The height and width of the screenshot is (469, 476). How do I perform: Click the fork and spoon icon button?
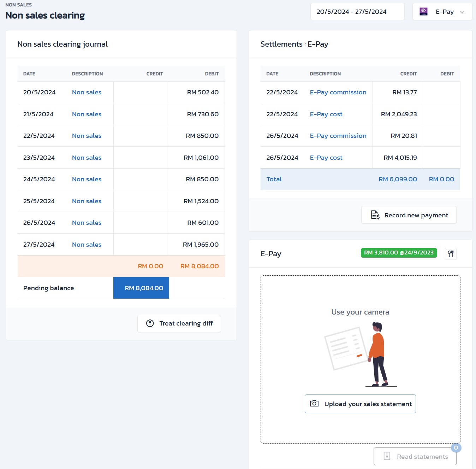(x=451, y=253)
